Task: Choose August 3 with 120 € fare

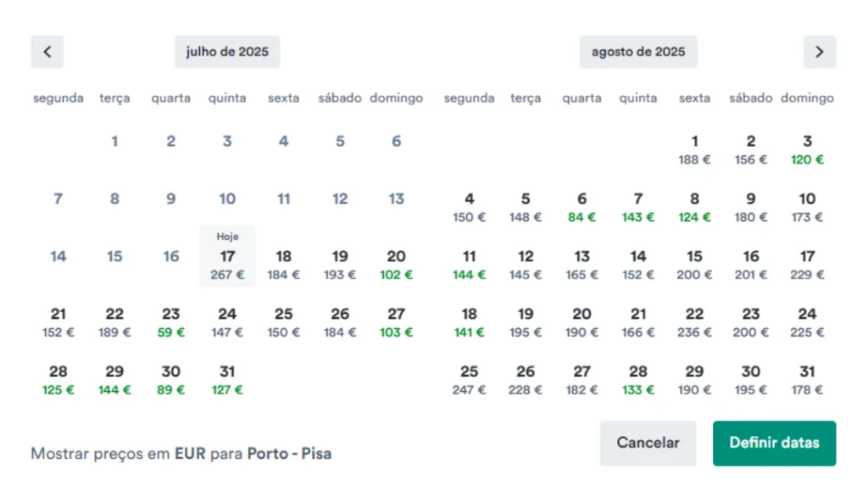Action: point(807,149)
